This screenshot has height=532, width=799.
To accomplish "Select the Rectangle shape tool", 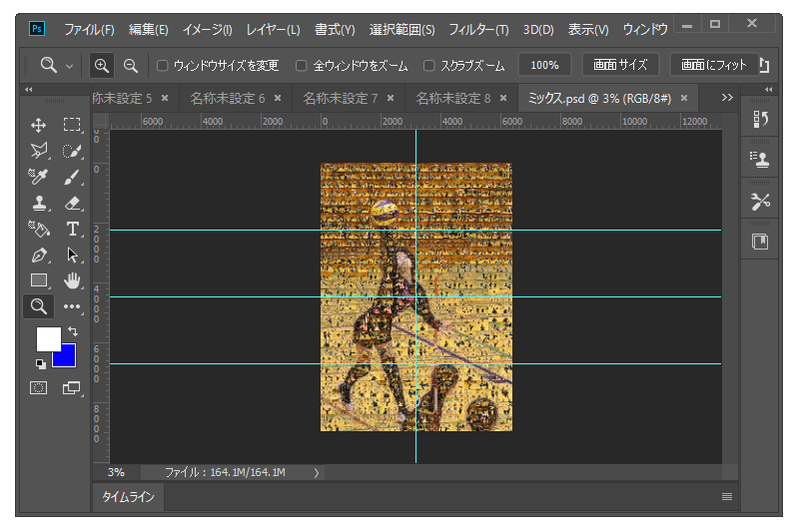I will (x=39, y=280).
